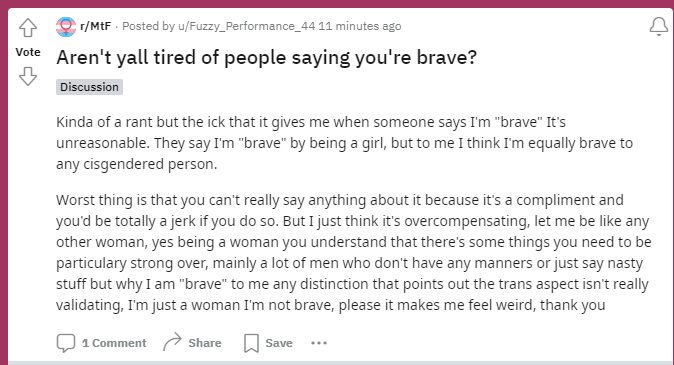Click the Vote count label
Screen dimensions: 674x365
tap(28, 52)
